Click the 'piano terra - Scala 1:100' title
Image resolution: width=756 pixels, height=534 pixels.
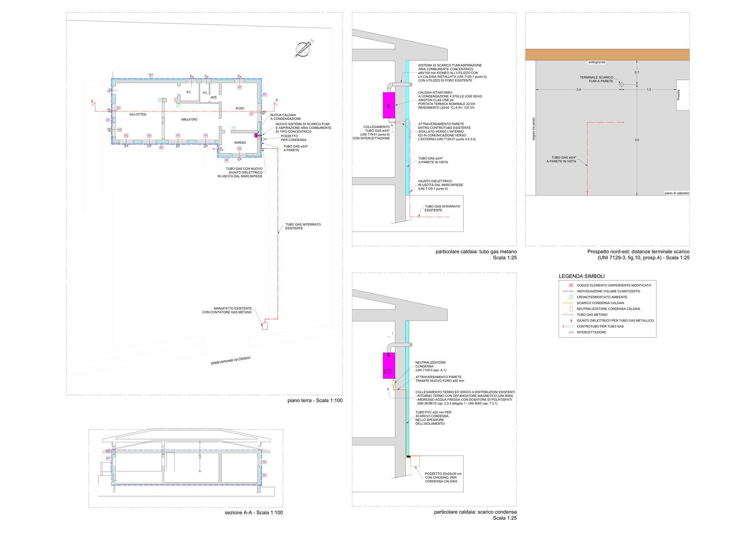coord(315,400)
